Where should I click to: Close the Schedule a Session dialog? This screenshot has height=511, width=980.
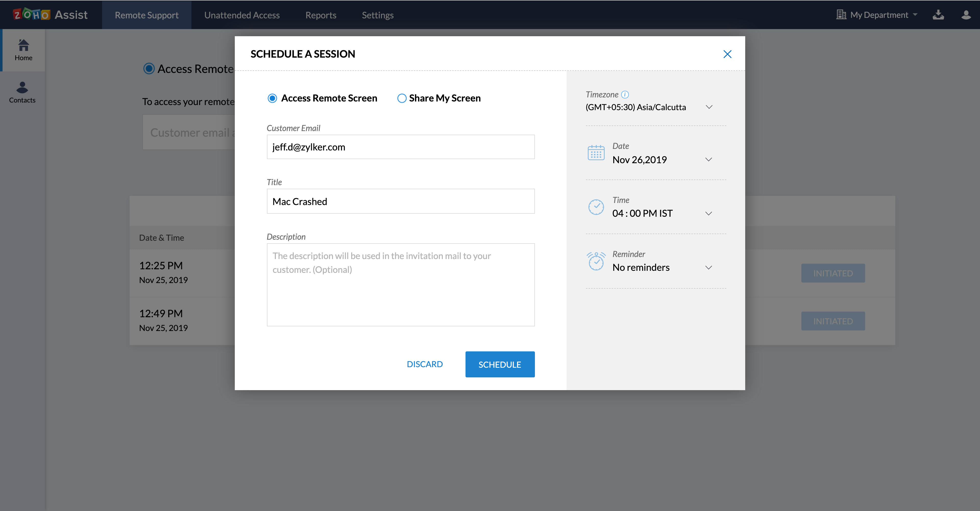[x=727, y=54]
